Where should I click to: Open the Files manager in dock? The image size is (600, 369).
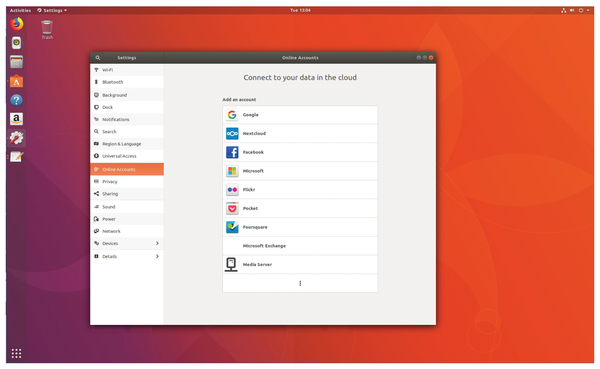[x=16, y=62]
